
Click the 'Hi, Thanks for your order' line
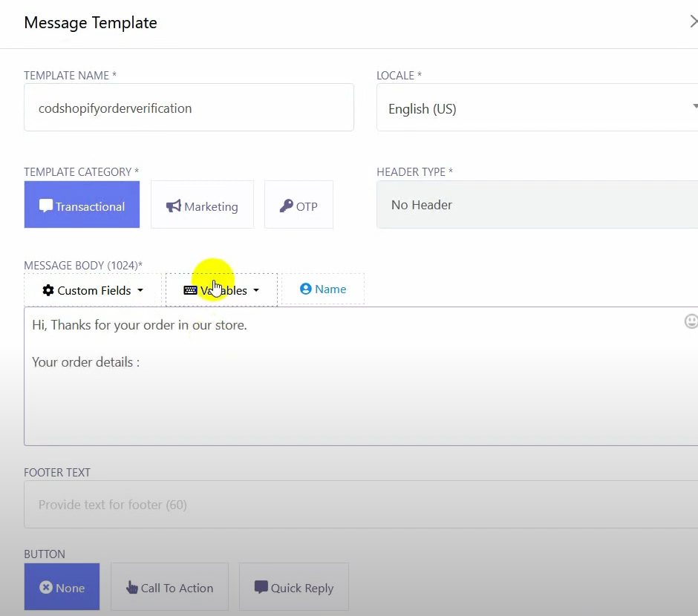coord(140,325)
